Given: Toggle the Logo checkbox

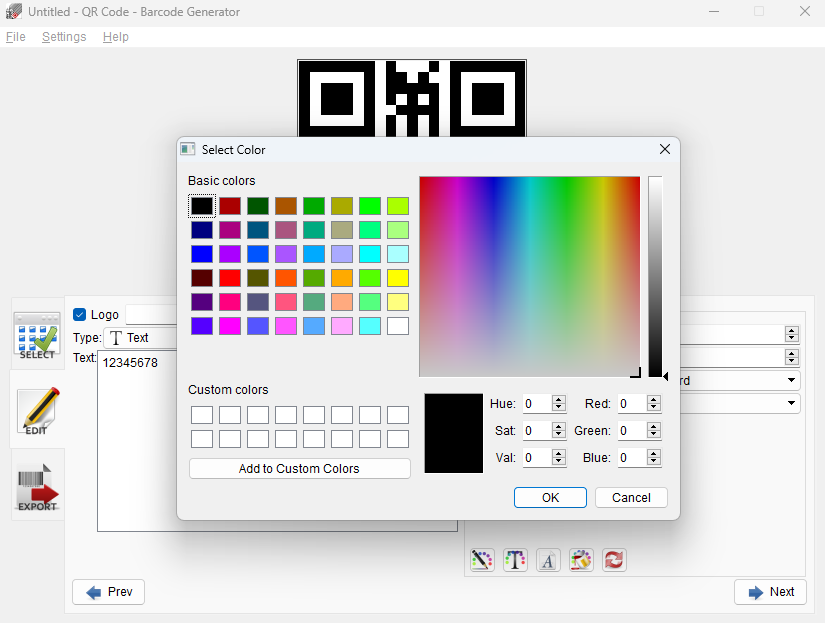Looking at the screenshot, I should click(x=80, y=315).
